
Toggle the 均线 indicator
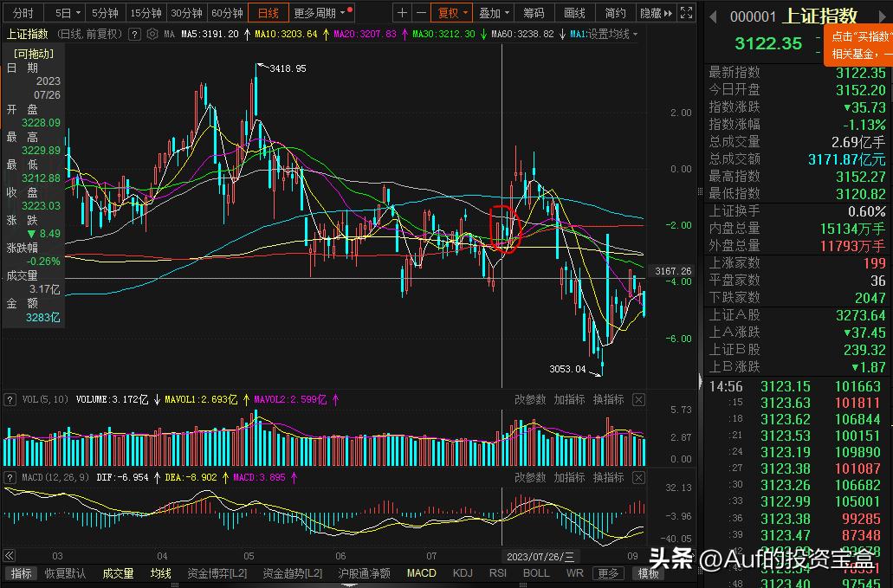coord(160,573)
